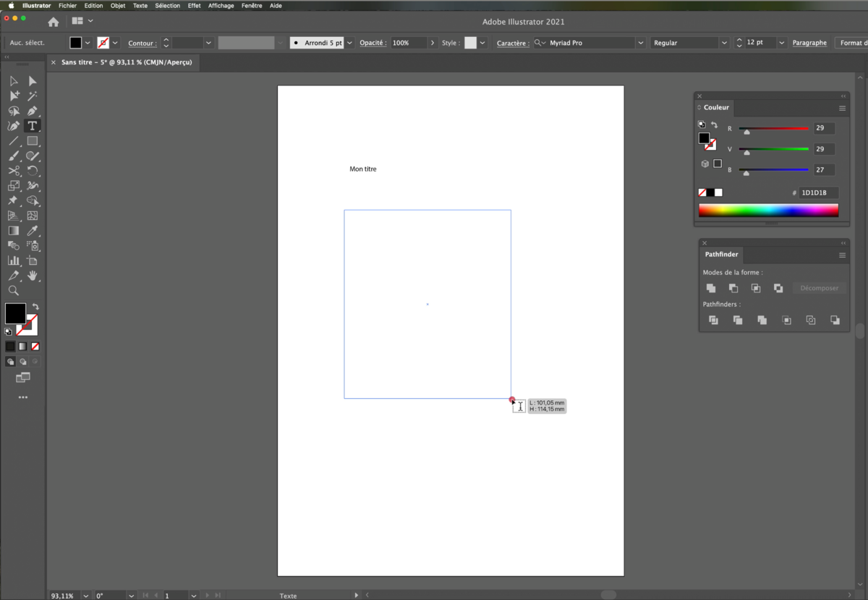This screenshot has height=600, width=868.
Task: Change the screen mode button
Action: (23, 378)
